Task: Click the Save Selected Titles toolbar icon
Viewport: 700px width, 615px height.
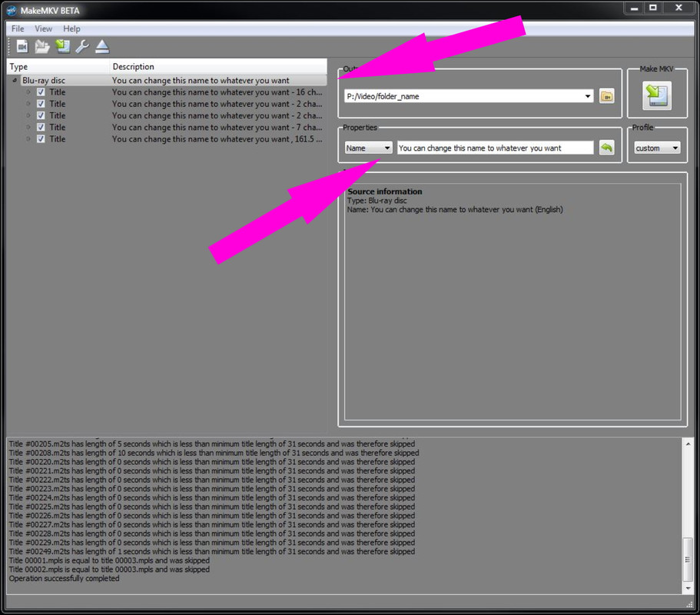Action: 62,46
